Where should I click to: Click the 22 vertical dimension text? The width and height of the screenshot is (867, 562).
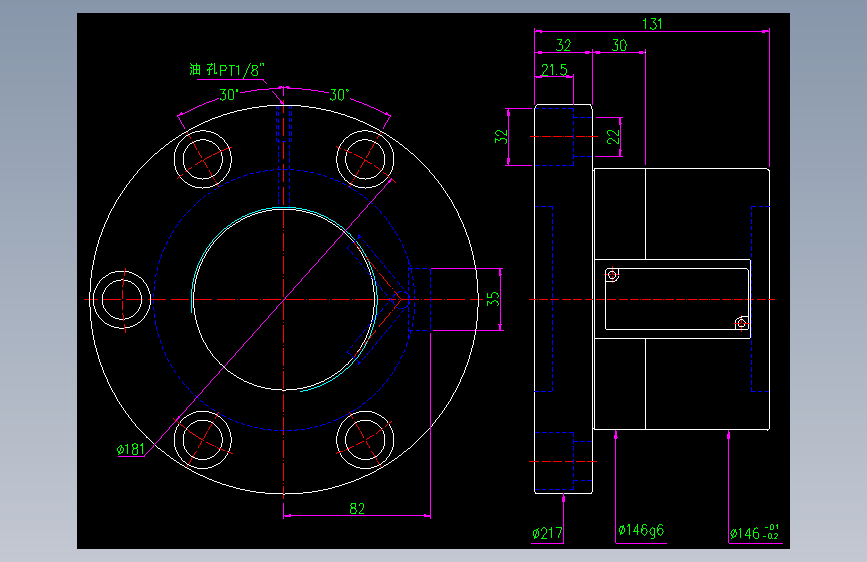[613, 137]
